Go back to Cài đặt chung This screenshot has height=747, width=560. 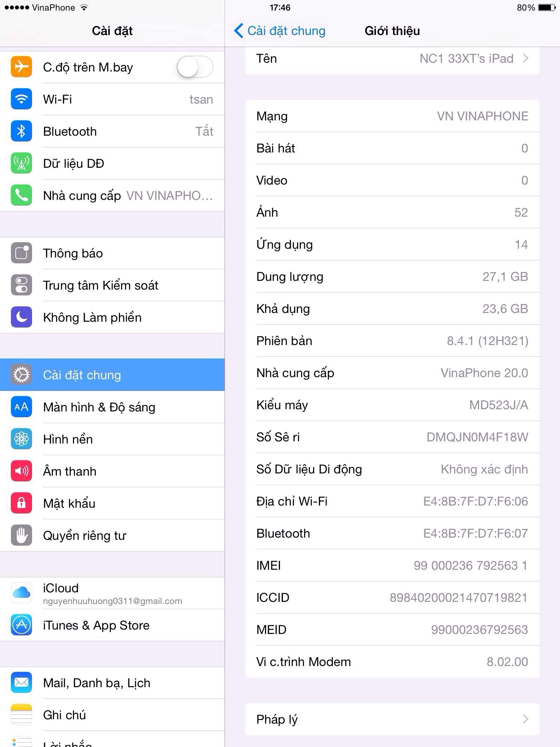coord(280,31)
